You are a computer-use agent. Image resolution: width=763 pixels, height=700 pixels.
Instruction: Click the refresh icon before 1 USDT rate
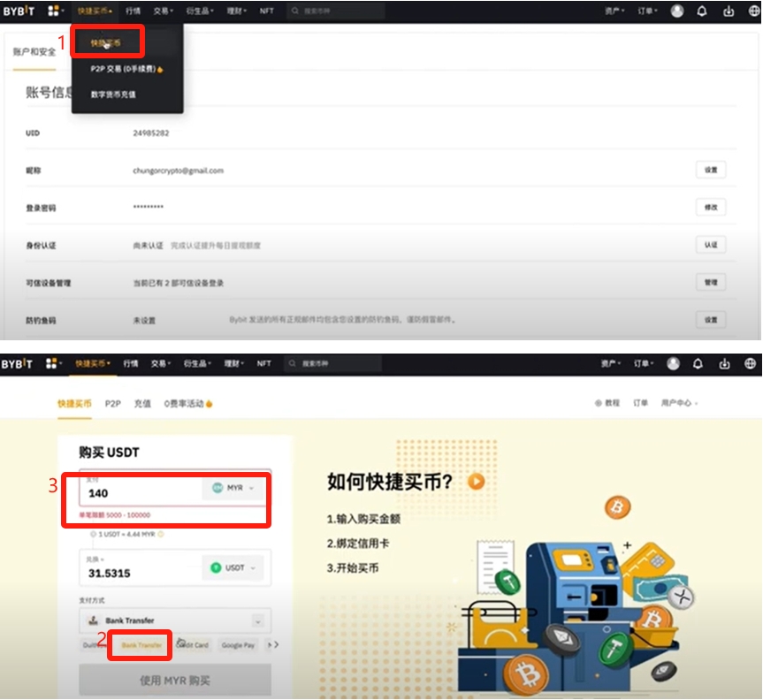pos(93,534)
